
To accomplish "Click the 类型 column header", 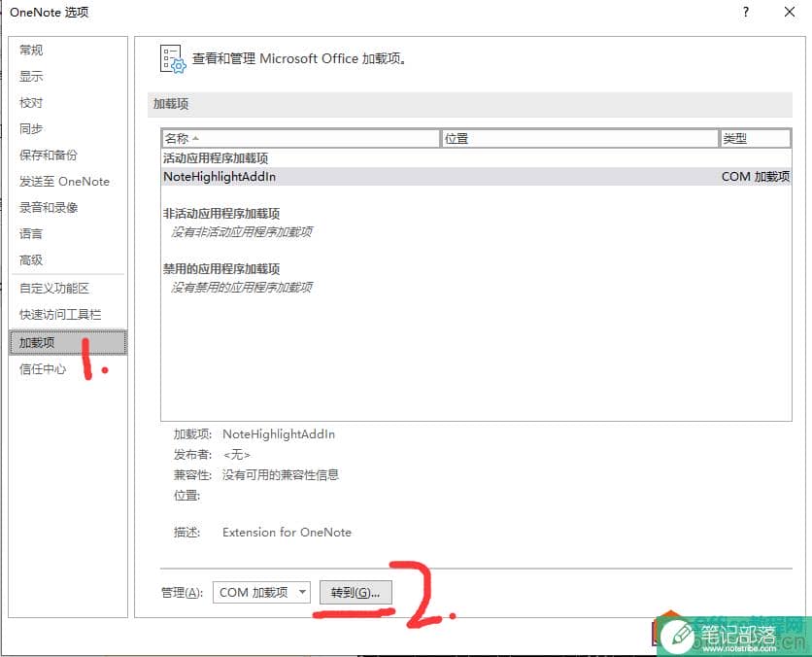I will (x=756, y=138).
